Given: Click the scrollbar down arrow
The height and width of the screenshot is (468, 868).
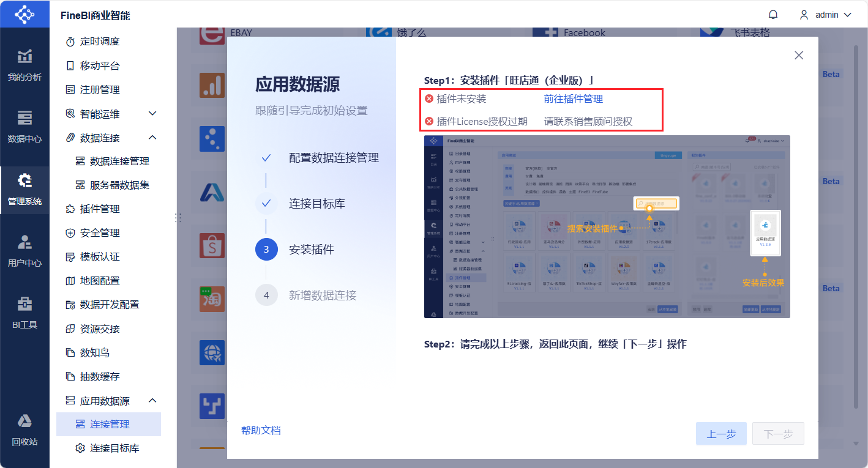Looking at the screenshot, I should click(x=856, y=443).
